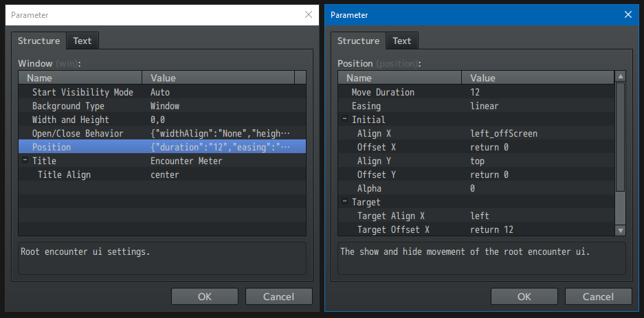Viewport: 644px width, 318px height.
Task: Click the Position list scroll-down arrow
Action: (620, 231)
